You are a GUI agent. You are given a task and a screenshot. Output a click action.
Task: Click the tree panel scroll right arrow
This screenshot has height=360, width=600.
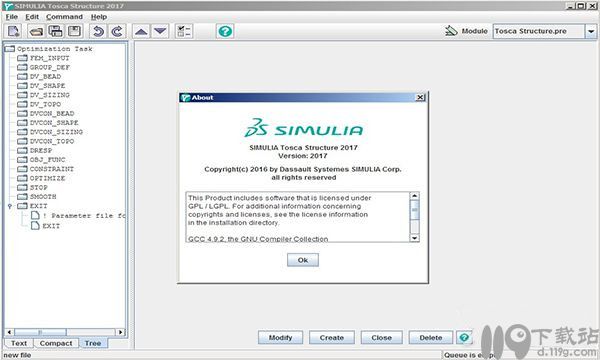120,332
